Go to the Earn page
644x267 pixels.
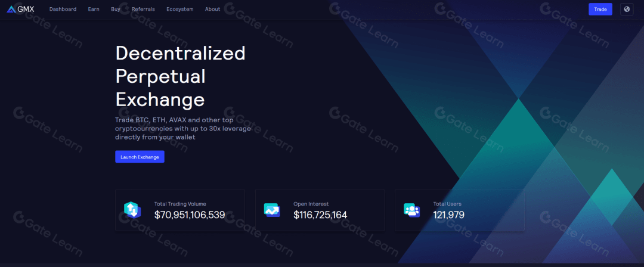pos(94,9)
